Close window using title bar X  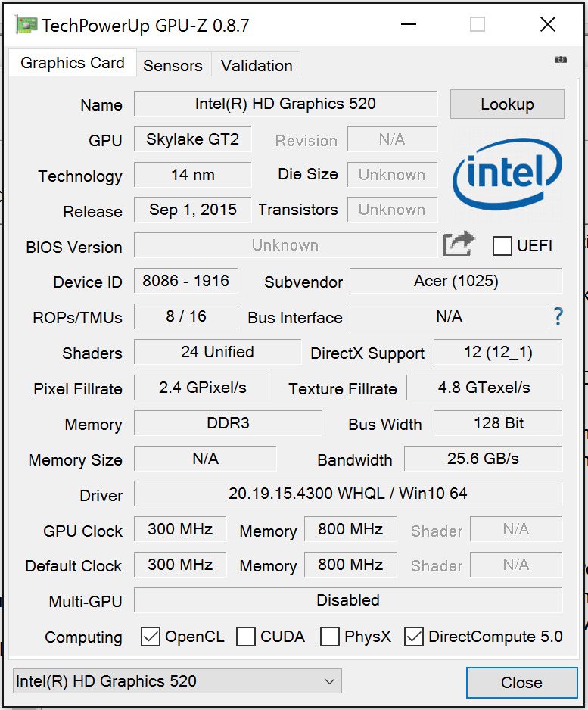point(548,25)
